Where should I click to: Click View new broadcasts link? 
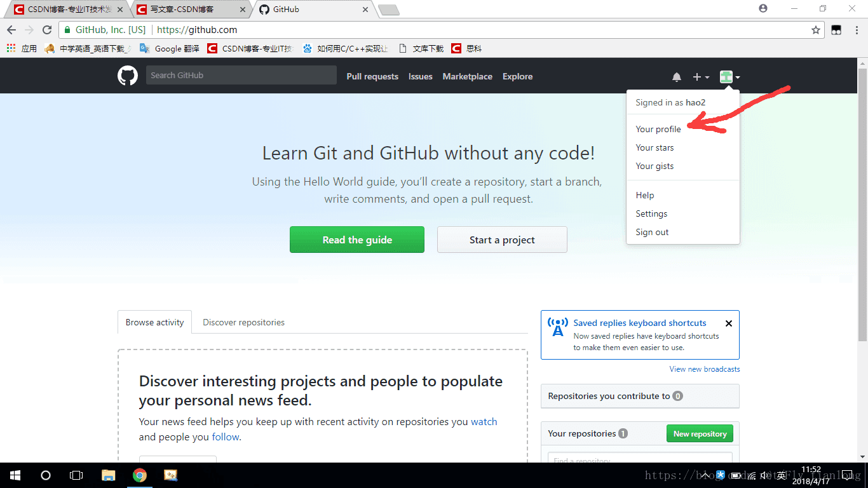[705, 369]
